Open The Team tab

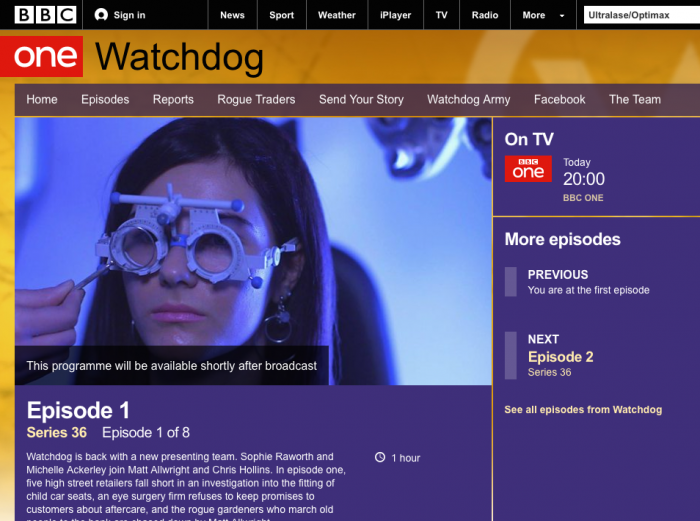click(x=635, y=99)
